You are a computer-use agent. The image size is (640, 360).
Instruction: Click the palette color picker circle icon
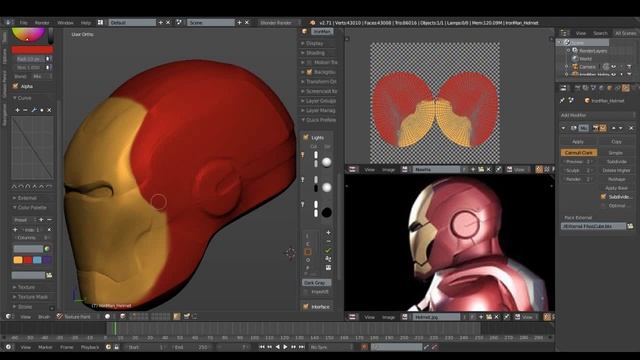[x=47, y=249]
